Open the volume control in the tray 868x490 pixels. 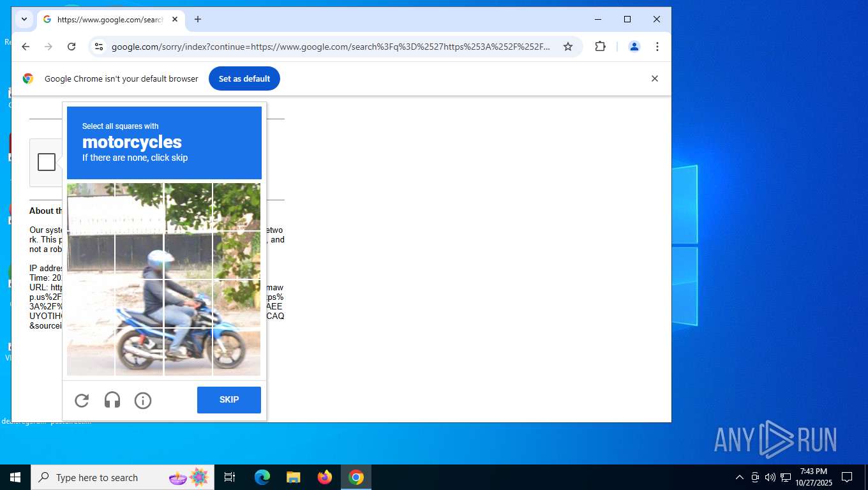tap(770, 477)
